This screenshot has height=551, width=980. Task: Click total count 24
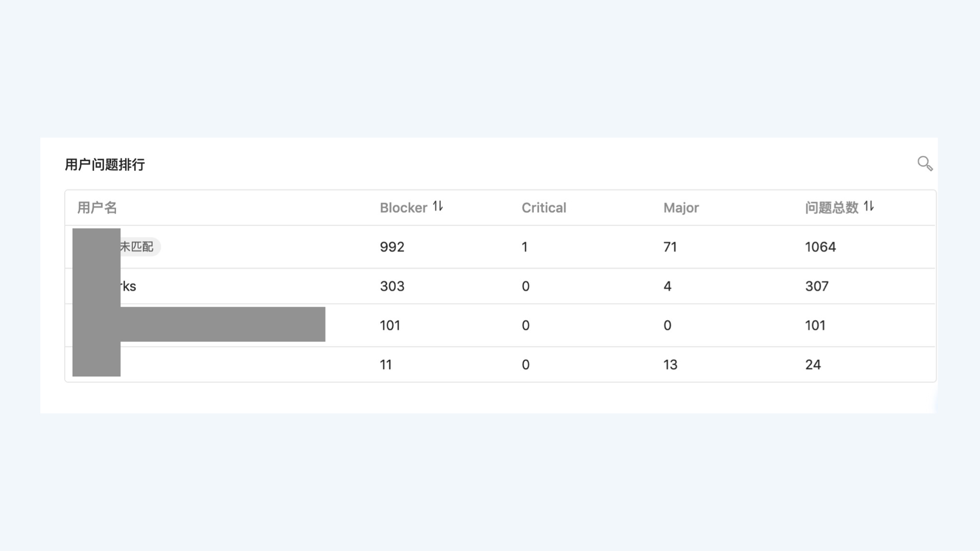coord(813,365)
